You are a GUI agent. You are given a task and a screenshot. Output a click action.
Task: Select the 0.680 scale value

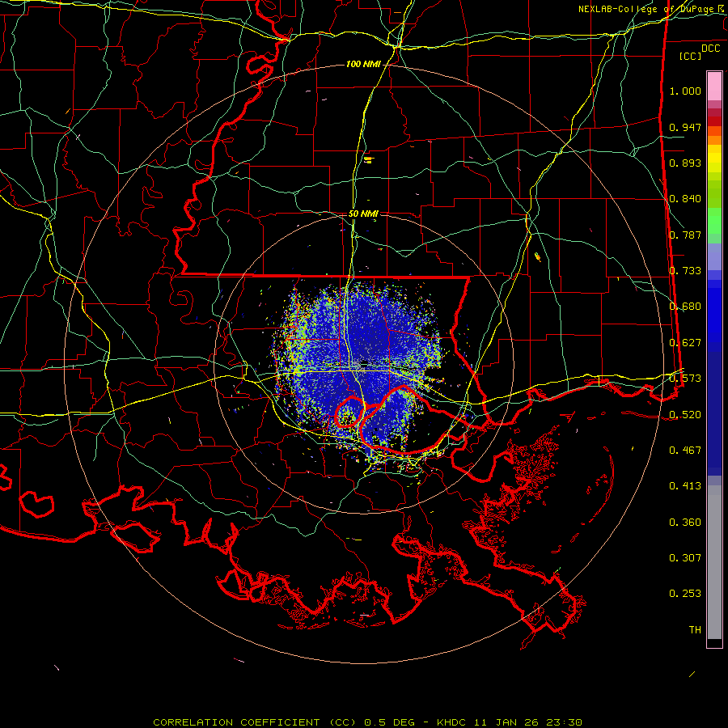pyautogui.click(x=685, y=307)
